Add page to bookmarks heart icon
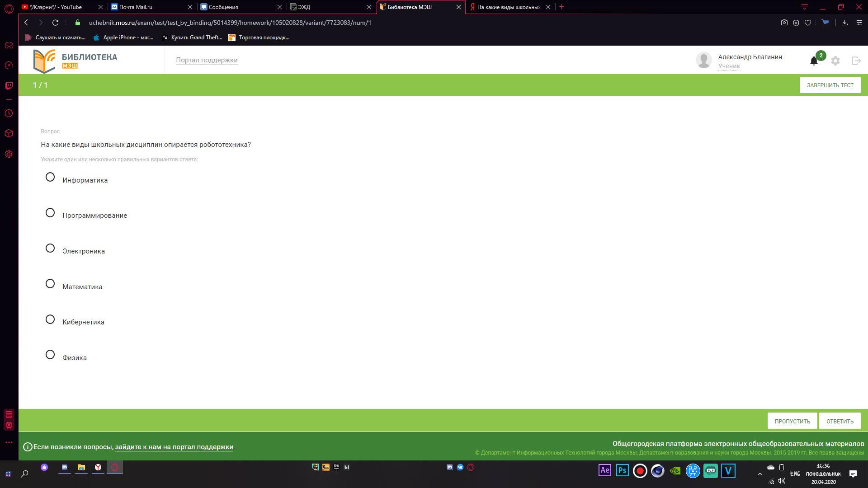The height and width of the screenshot is (488, 868). [x=808, y=23]
